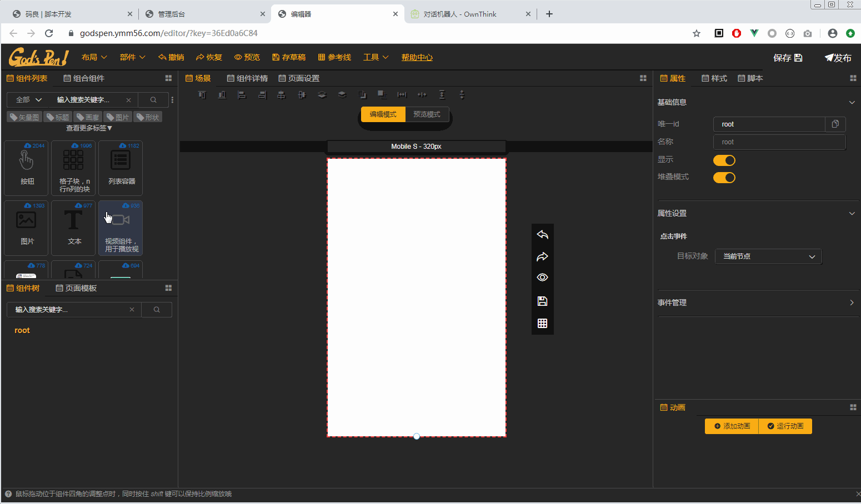Toggle the 堆叠模式 switch
This screenshot has width=861, height=504.
pyautogui.click(x=724, y=178)
